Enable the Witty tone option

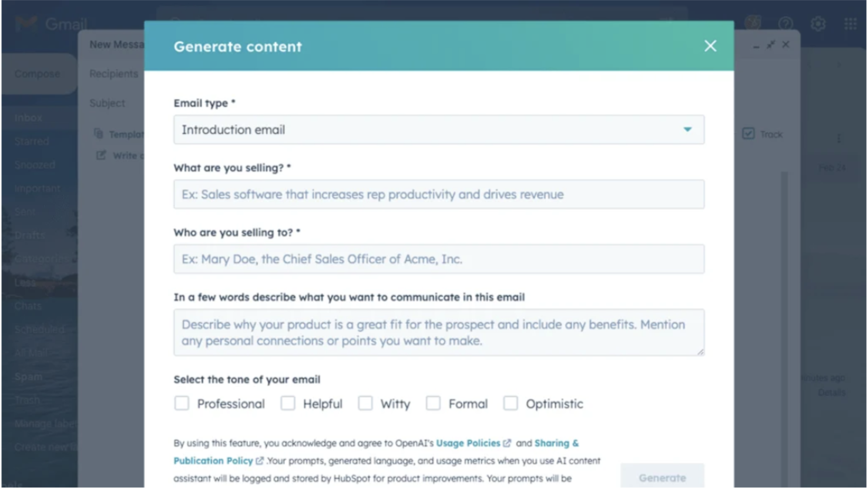(365, 403)
